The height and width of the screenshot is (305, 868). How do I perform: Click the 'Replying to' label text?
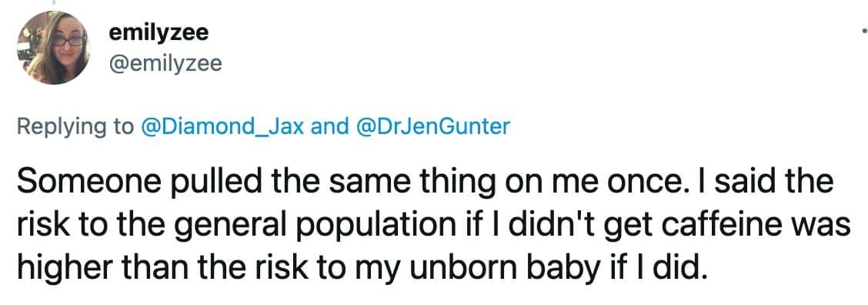75,127
